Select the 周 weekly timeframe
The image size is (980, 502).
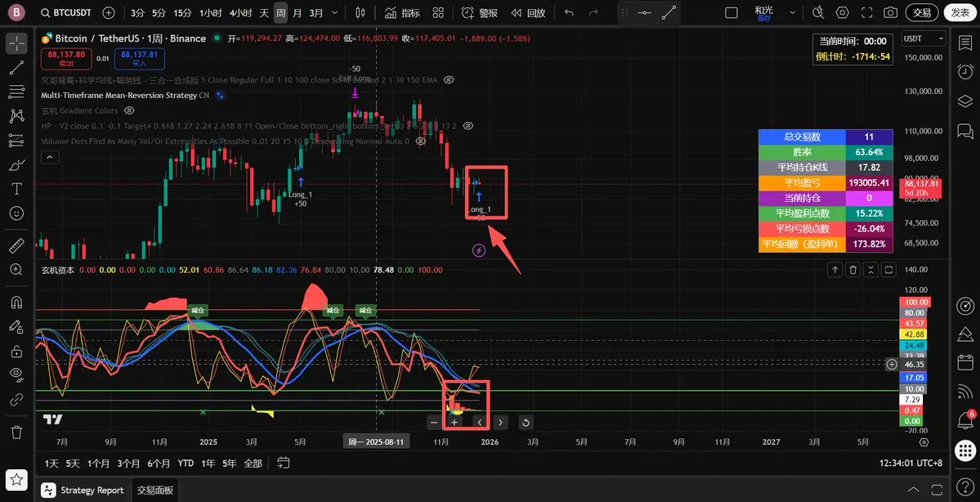click(x=280, y=12)
